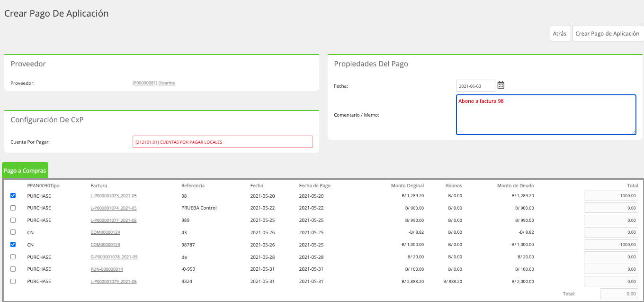The image size is (644, 302).
Task: Uncheck the invoice 98 purchase row checkbox
Action: click(13, 195)
